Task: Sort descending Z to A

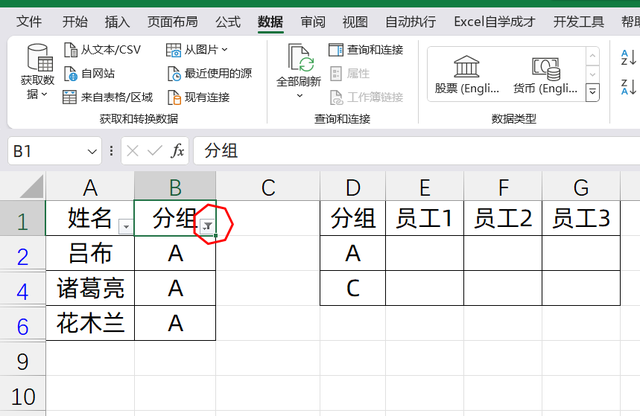Action: coord(629,87)
